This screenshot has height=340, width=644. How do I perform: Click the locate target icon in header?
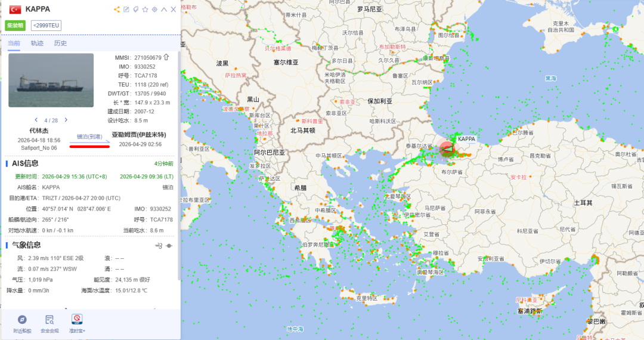tap(154, 10)
